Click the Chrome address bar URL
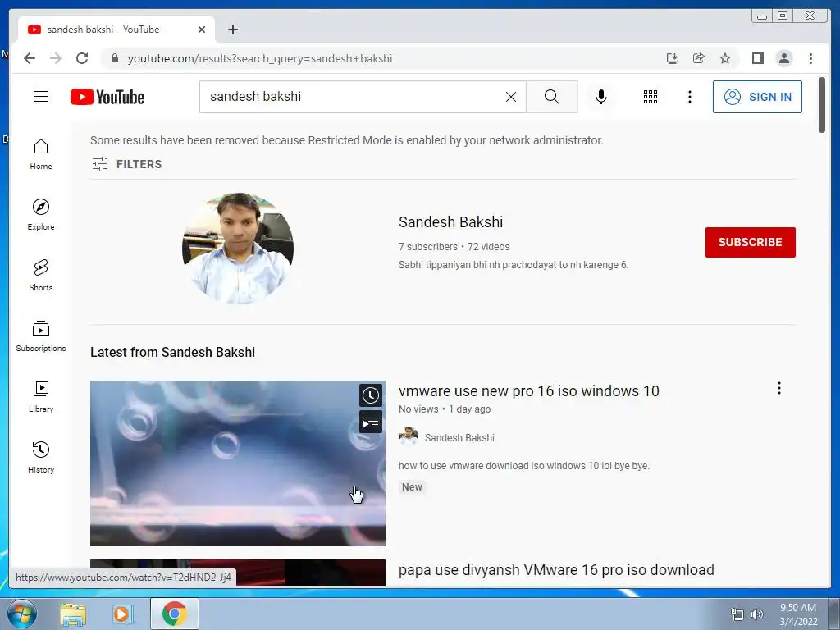Viewport: 840px width, 630px height. 260,58
